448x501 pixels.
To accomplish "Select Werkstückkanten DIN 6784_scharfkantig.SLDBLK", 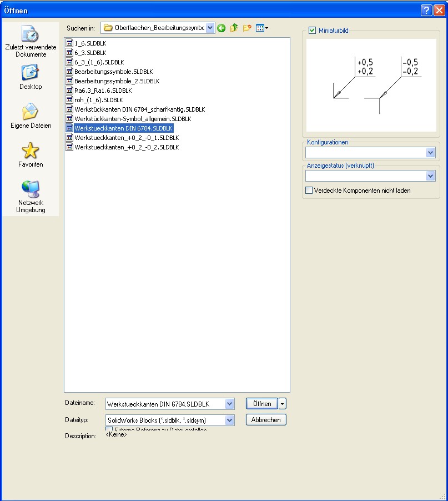I will click(x=135, y=109).
